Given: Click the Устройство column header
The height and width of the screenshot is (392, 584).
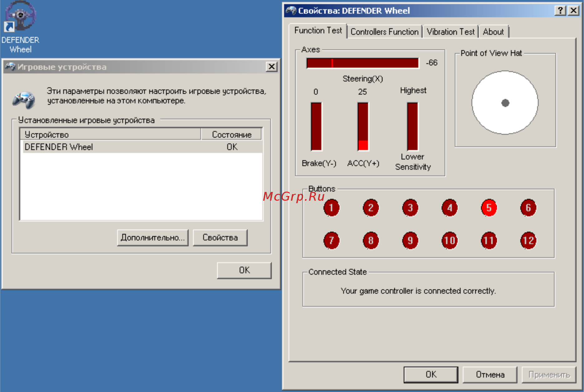Looking at the screenshot, I should pyautogui.click(x=110, y=135).
